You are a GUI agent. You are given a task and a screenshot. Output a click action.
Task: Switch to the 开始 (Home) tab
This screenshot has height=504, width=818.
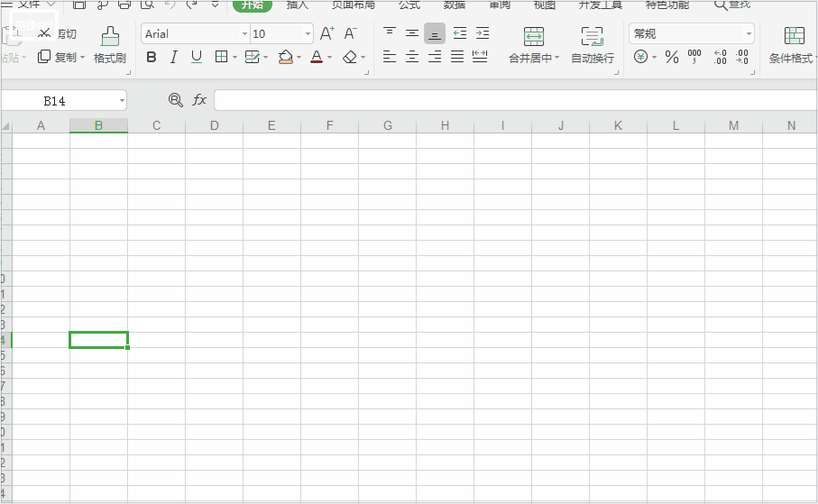click(x=253, y=5)
